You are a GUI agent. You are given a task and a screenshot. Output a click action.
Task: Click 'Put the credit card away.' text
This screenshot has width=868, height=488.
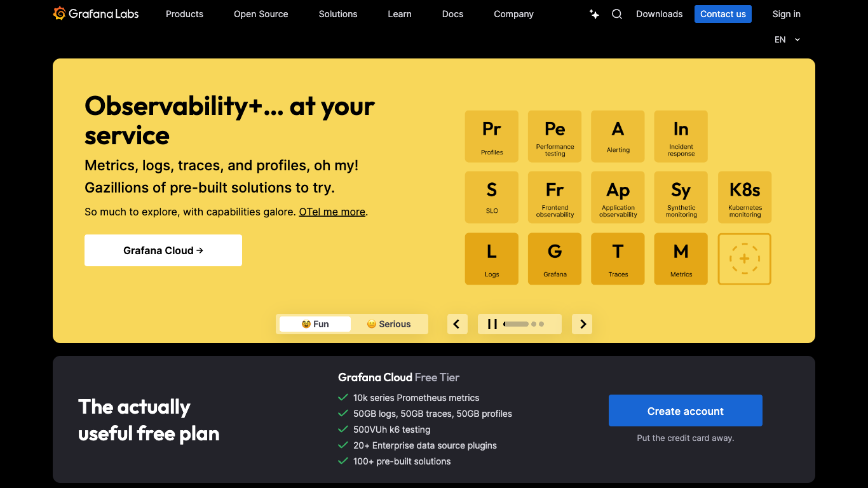click(x=686, y=438)
